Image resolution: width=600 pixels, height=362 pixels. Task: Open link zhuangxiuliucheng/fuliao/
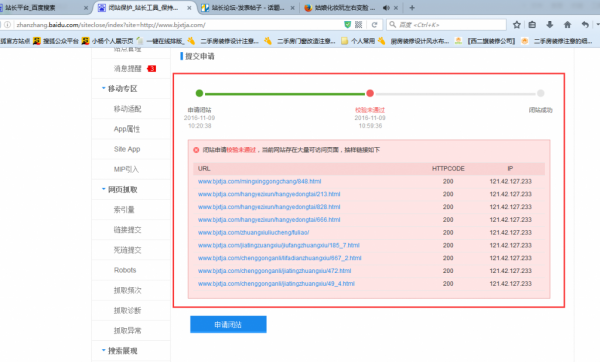tap(253, 233)
